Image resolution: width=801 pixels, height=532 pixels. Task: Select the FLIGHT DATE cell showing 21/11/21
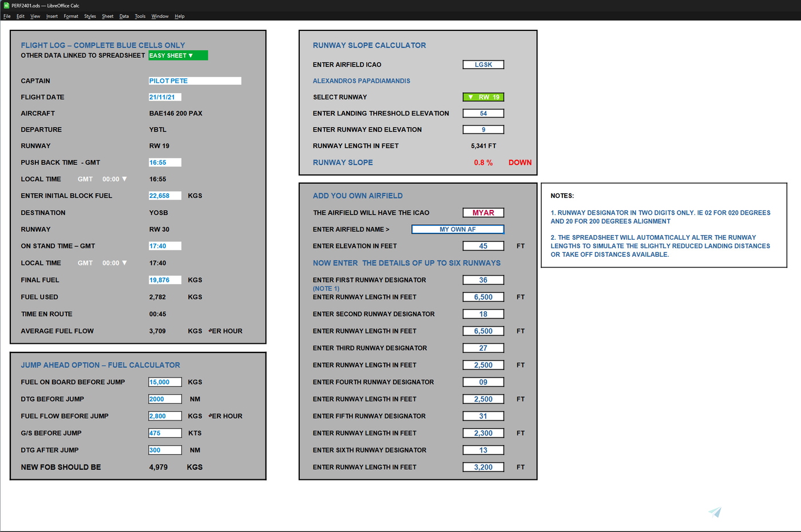[x=165, y=97]
